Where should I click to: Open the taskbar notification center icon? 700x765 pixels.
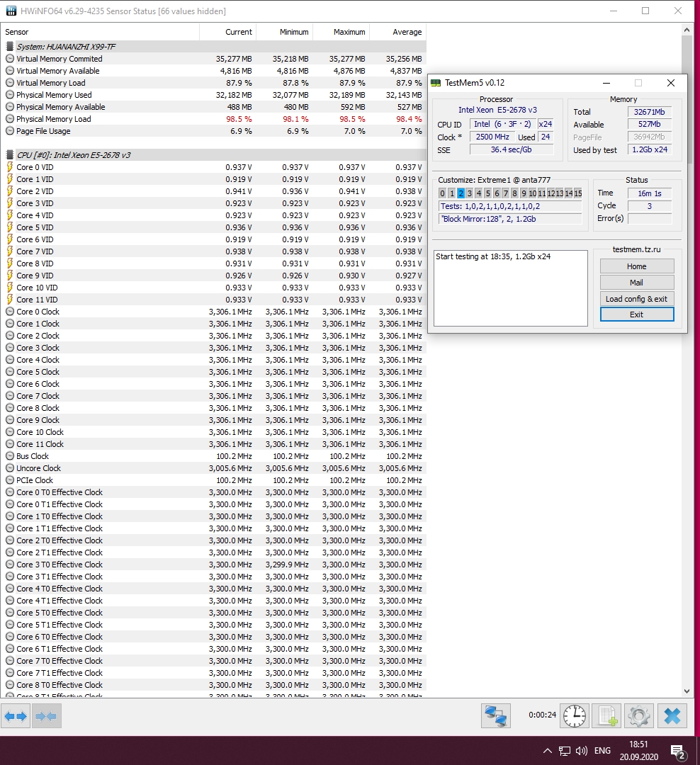678,752
